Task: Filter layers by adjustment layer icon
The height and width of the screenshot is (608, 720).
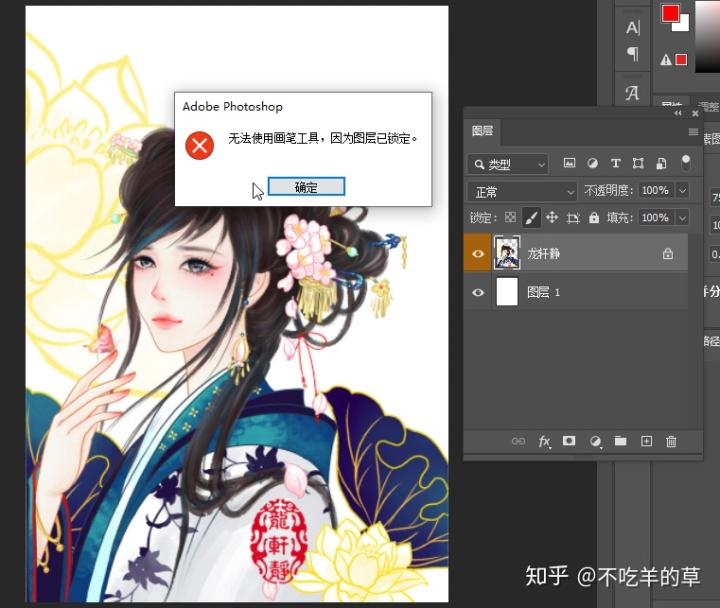Action: click(x=592, y=163)
